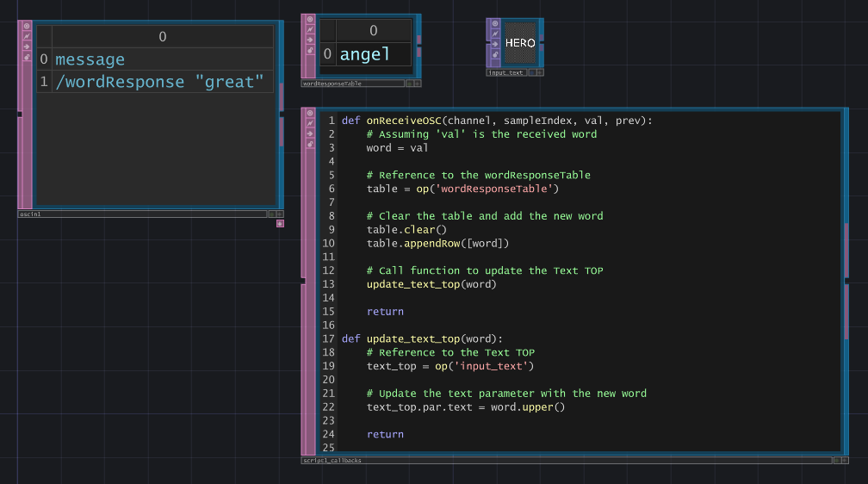Select the HERO preview thumbnail
Screen dimensions: 868x484
(x=519, y=42)
